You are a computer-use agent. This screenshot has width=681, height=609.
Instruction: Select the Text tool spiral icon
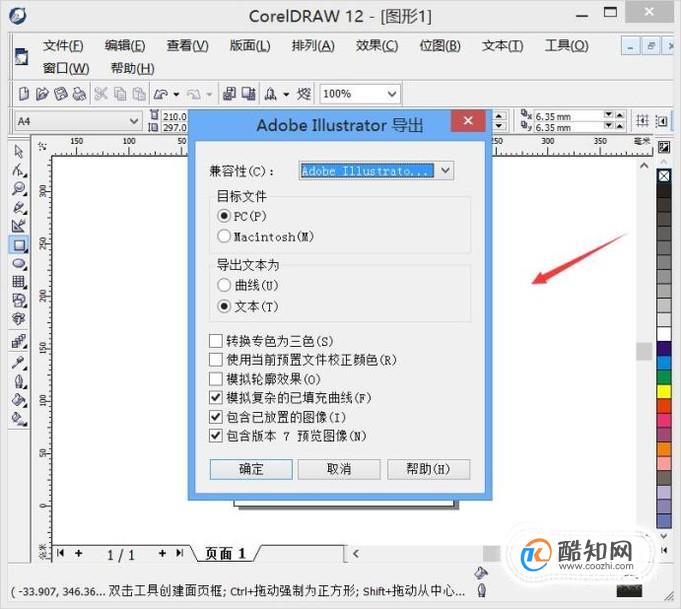tap(19, 318)
